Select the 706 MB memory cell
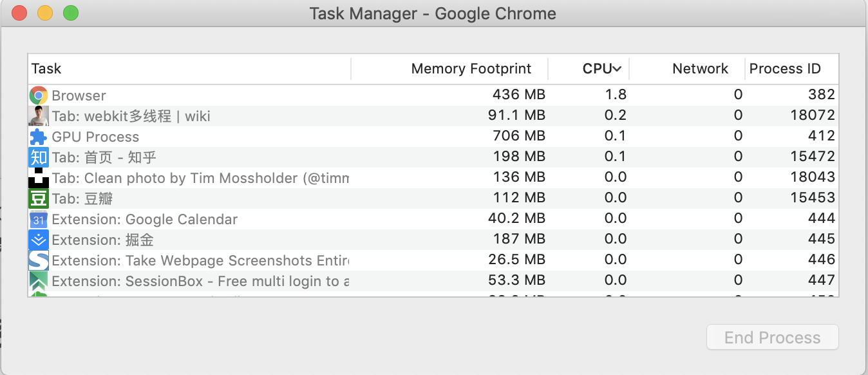868x375 pixels. (x=518, y=137)
